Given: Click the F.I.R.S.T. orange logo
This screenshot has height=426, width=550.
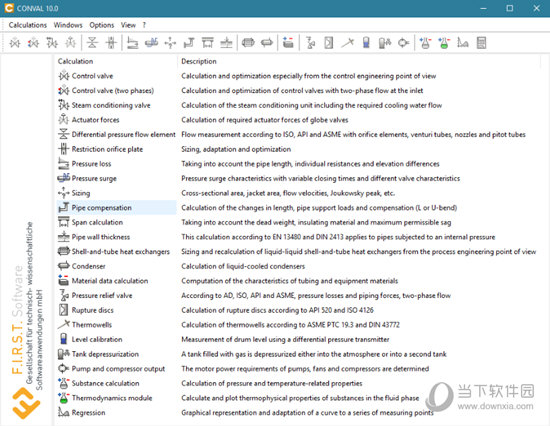Looking at the screenshot, I should [26, 403].
